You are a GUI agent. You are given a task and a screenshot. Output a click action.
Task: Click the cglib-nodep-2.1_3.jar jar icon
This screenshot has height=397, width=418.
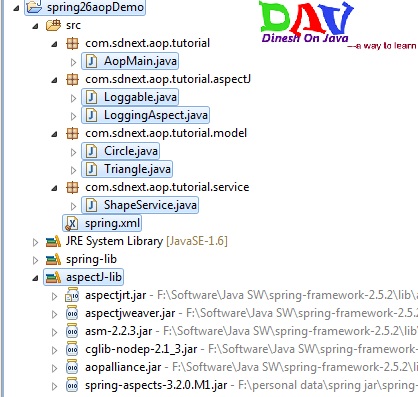coord(72,349)
